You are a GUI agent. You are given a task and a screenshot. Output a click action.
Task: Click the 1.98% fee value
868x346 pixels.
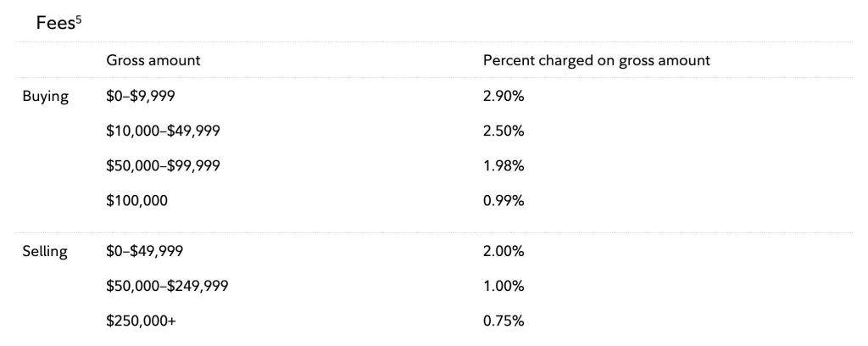[504, 166]
